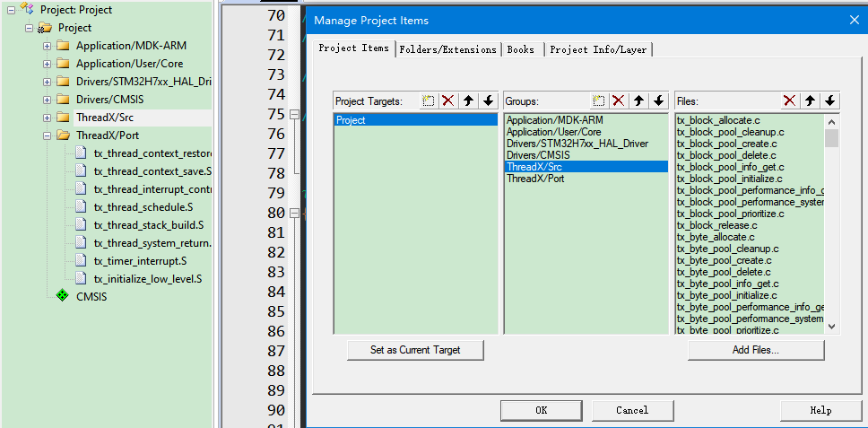Image resolution: width=868 pixels, height=428 pixels.
Task: Click the Drivers/CMSIS folder icon in tree
Action: coord(63,99)
